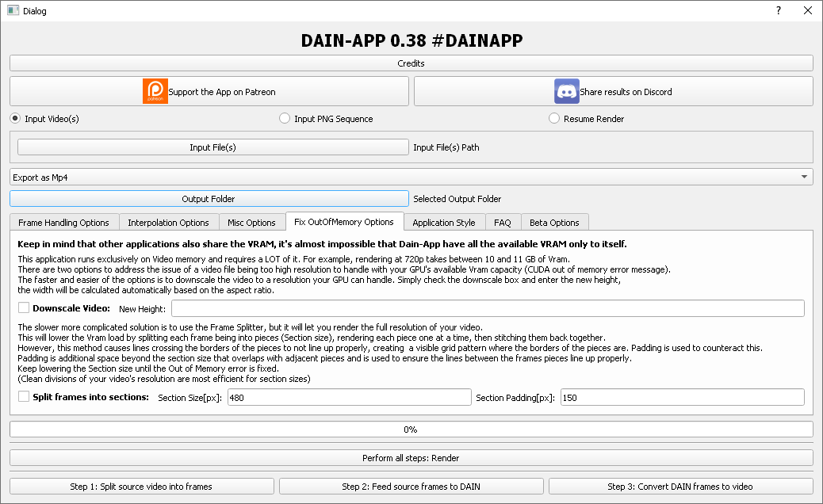Open the Export as Mp4 dropdown
823x504 pixels.
pos(396,177)
